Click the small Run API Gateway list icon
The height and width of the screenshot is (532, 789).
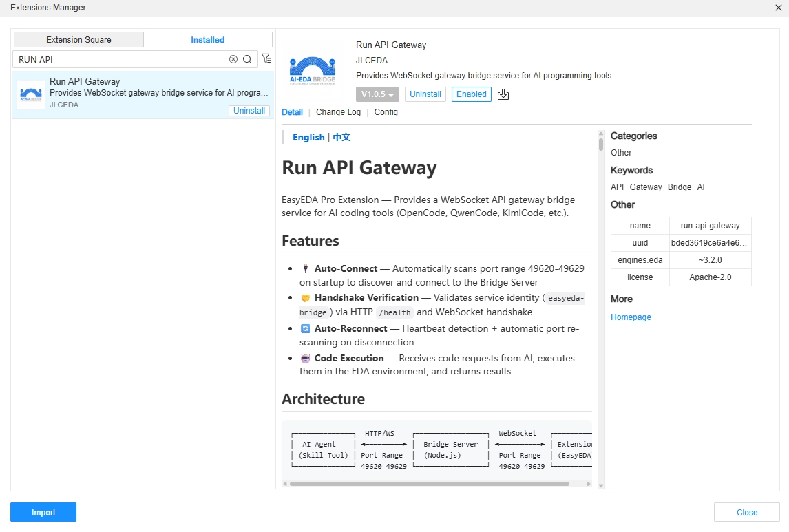(31, 94)
